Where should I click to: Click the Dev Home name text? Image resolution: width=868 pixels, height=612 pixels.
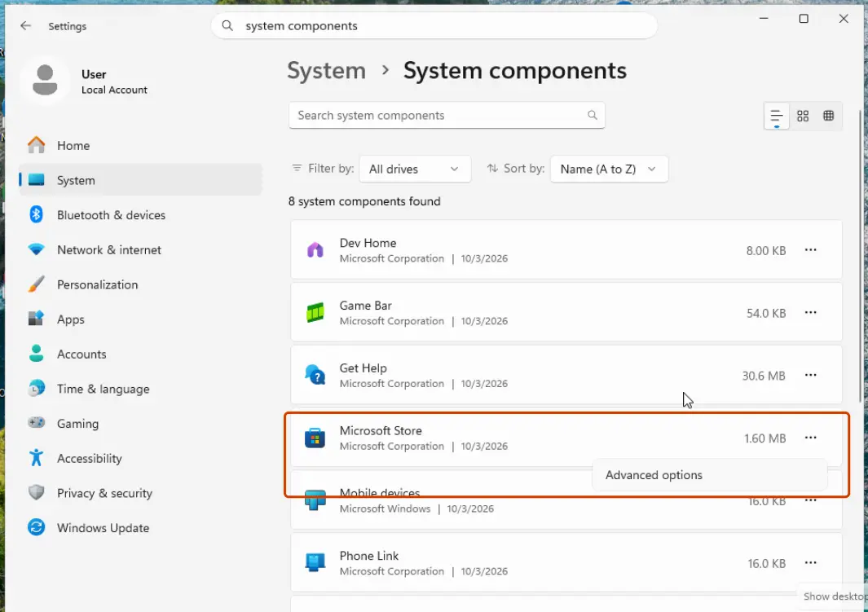tap(368, 243)
